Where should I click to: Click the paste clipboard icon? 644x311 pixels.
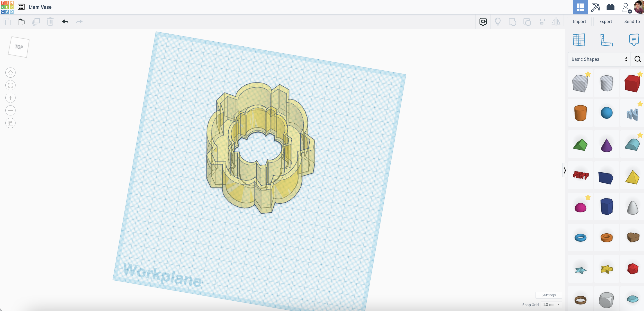pyautogui.click(x=21, y=22)
